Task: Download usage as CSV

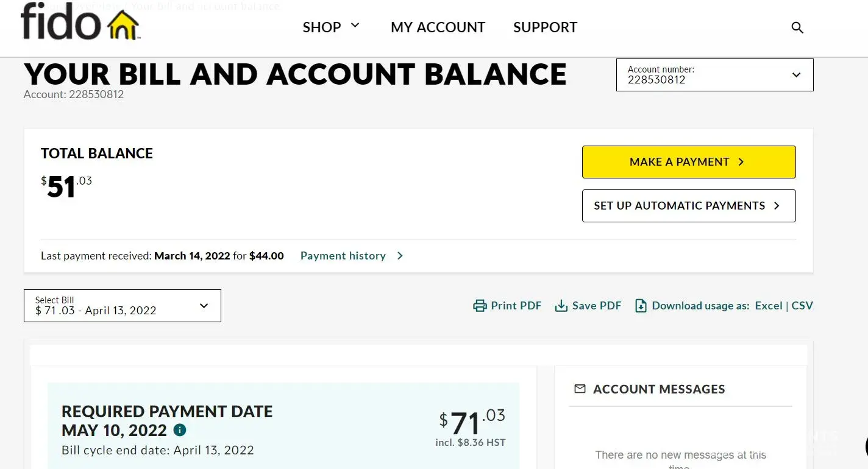Action: point(802,306)
